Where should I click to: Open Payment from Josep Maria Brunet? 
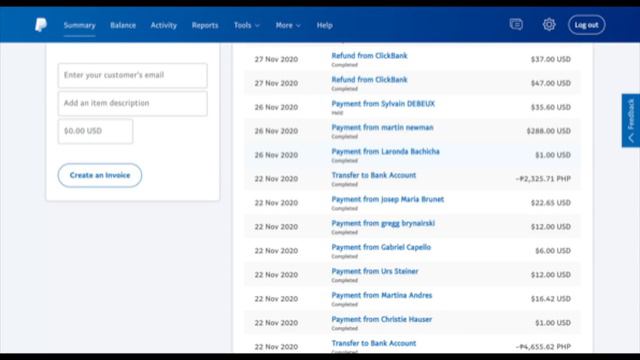387,199
